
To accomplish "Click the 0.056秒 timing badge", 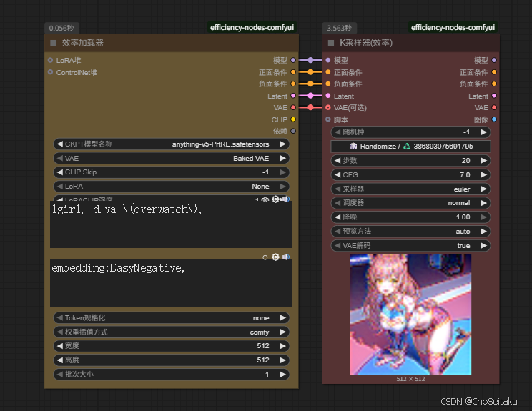I will click(x=61, y=28).
